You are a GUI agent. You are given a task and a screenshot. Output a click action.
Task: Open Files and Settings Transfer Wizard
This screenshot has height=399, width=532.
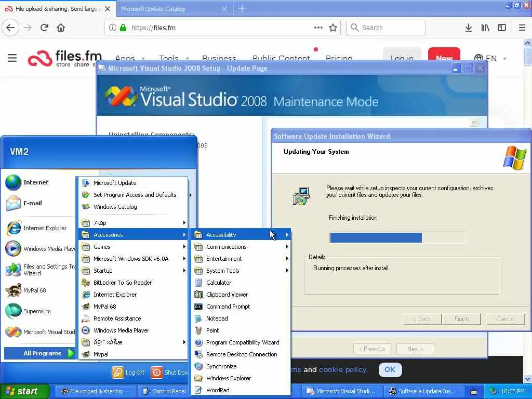39,270
